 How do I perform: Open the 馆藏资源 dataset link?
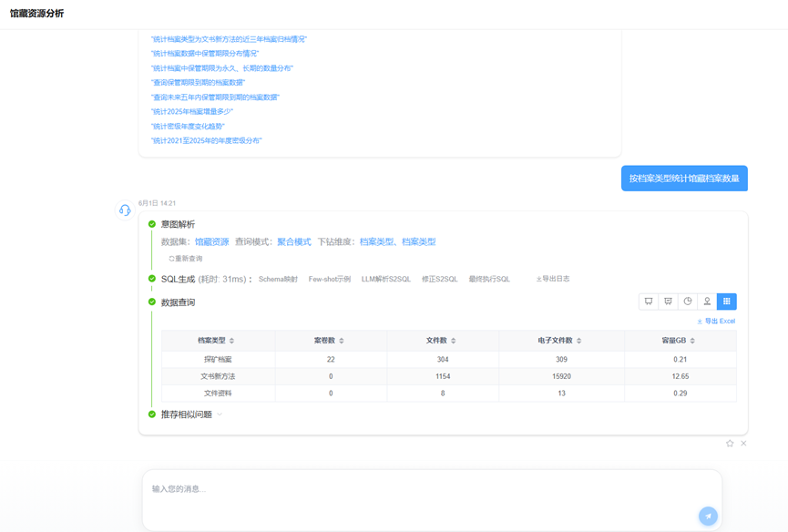click(x=211, y=241)
